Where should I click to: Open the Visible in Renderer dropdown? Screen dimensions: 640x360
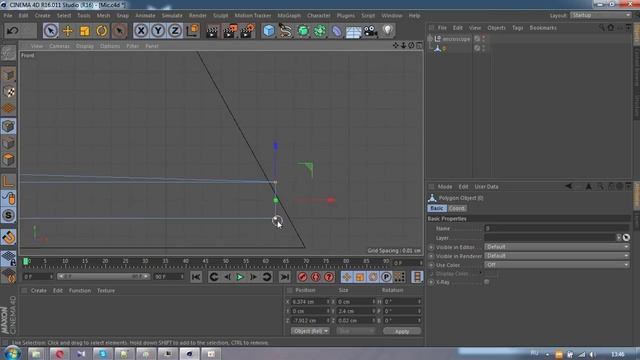[557, 256]
